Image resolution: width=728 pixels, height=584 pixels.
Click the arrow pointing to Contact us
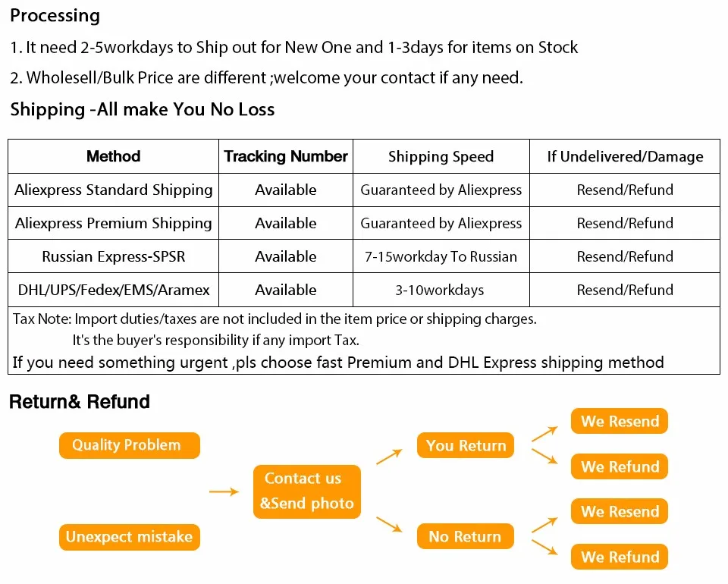tap(224, 491)
